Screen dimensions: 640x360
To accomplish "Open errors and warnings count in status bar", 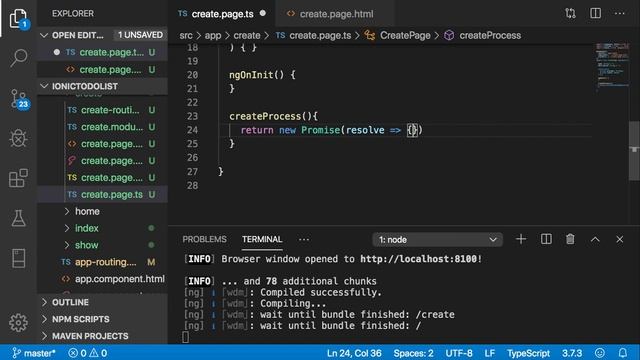I will (x=87, y=353).
